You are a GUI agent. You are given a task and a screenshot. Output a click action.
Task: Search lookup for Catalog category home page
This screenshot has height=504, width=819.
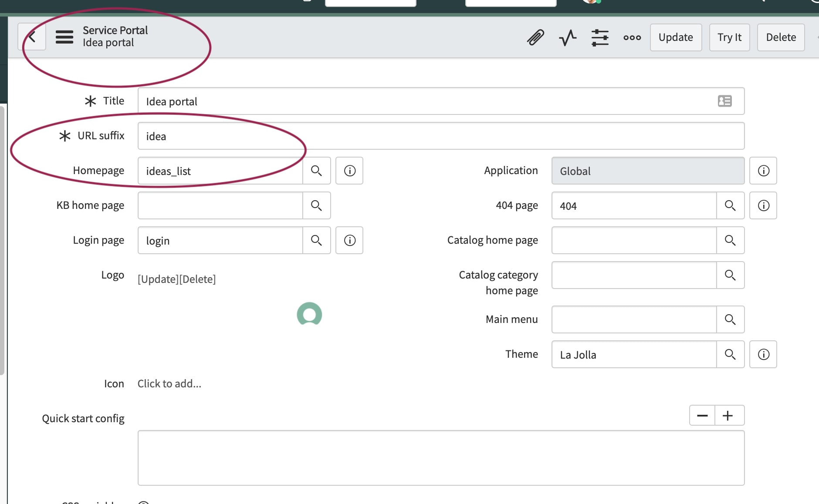[731, 275]
